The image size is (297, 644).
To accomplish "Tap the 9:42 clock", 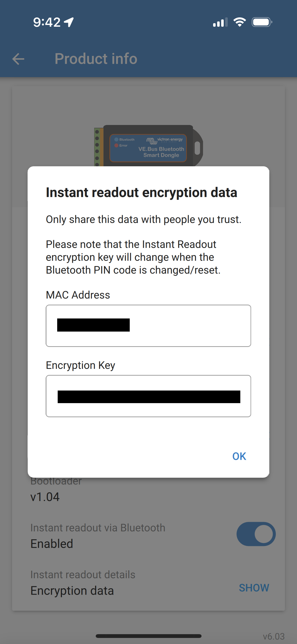I will tap(47, 22).
